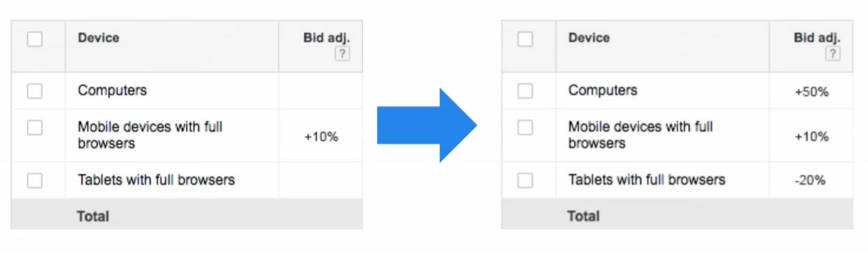868x253 pixels.
Task: Tick Mobile devices checkbox in right table
Action: click(x=526, y=128)
